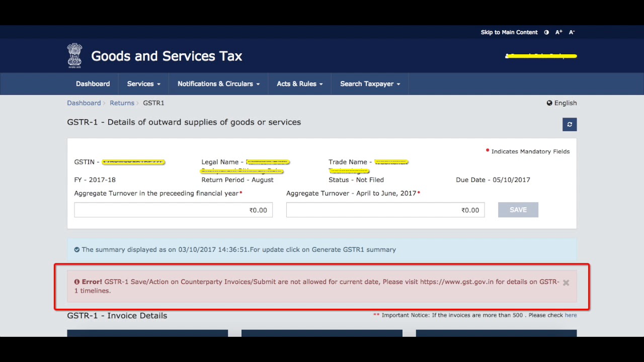Click the globe icon next to English
644x362 pixels.
click(549, 103)
